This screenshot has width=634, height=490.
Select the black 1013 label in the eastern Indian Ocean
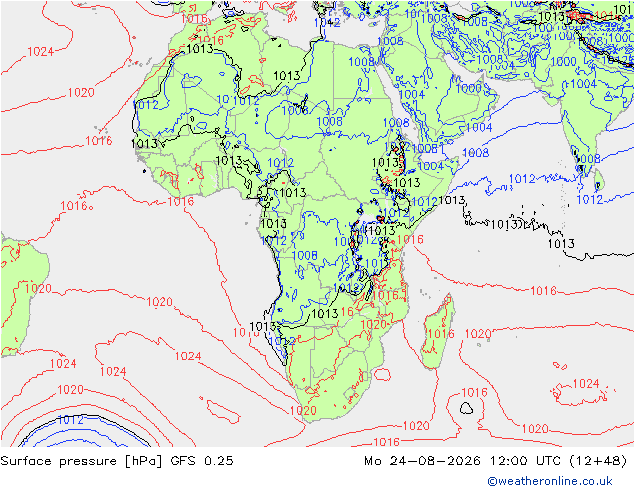561,244
